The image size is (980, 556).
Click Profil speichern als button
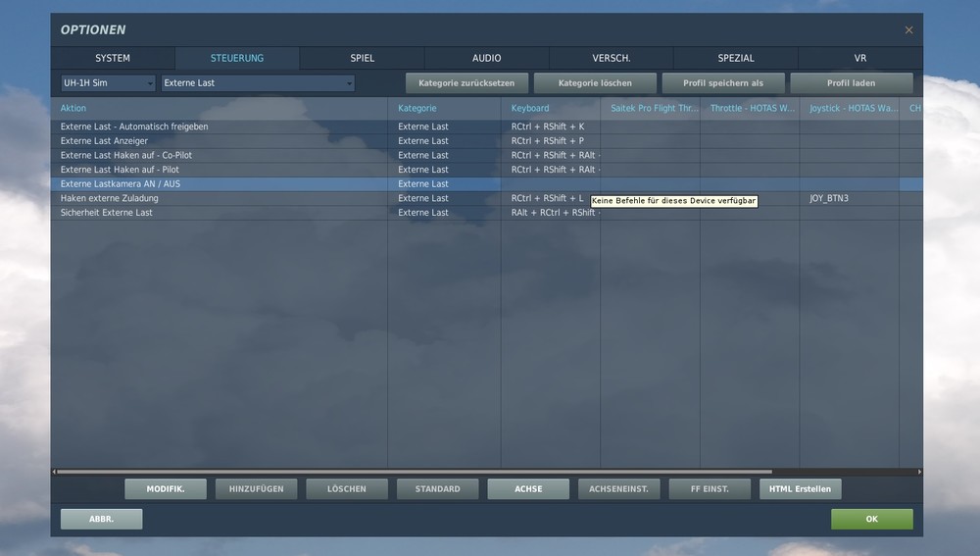coord(723,83)
